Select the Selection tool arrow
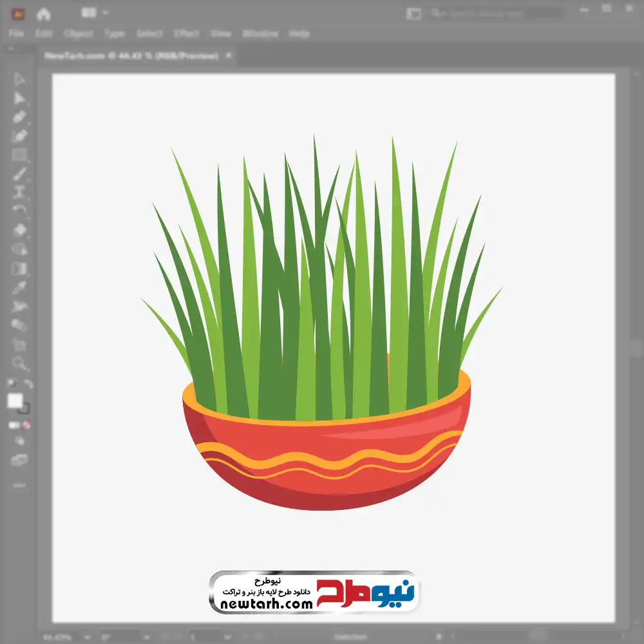Viewport: 644px width, 644px height. click(x=19, y=79)
